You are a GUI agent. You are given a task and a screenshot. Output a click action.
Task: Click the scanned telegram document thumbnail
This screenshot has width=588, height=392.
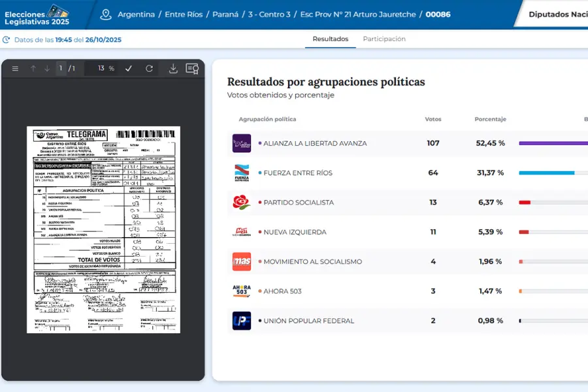pyautogui.click(x=103, y=229)
